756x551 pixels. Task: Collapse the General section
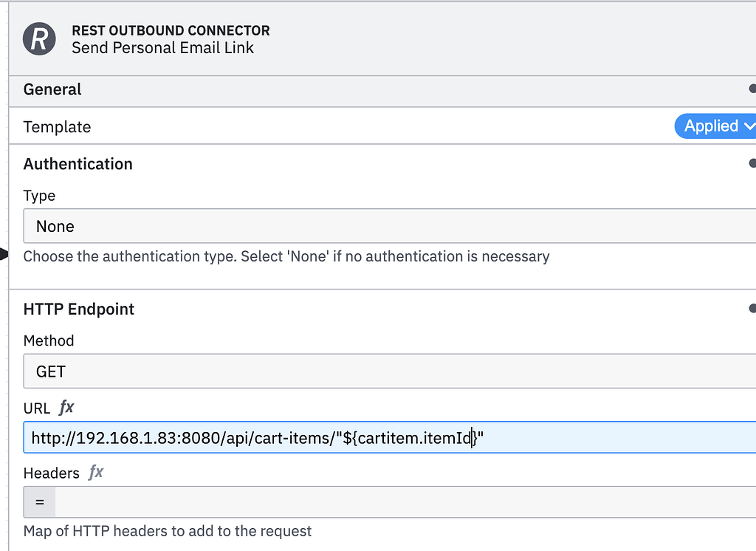coord(52,89)
